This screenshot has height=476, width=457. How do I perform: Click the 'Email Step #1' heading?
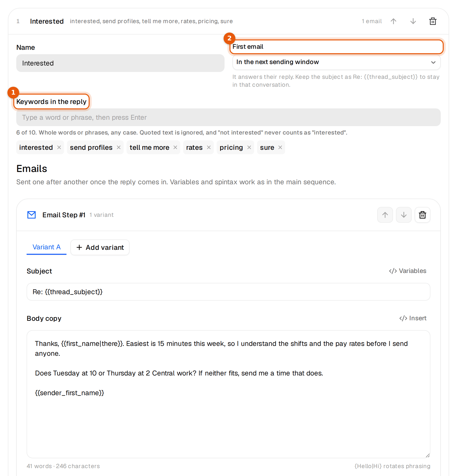[x=64, y=215]
